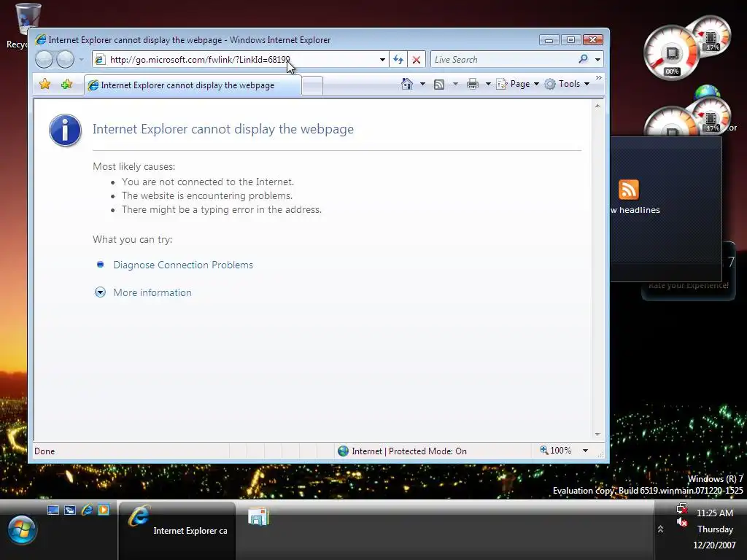Viewport: 747px width, 560px height.
Task: Click the address bar URL field
Action: point(233,60)
